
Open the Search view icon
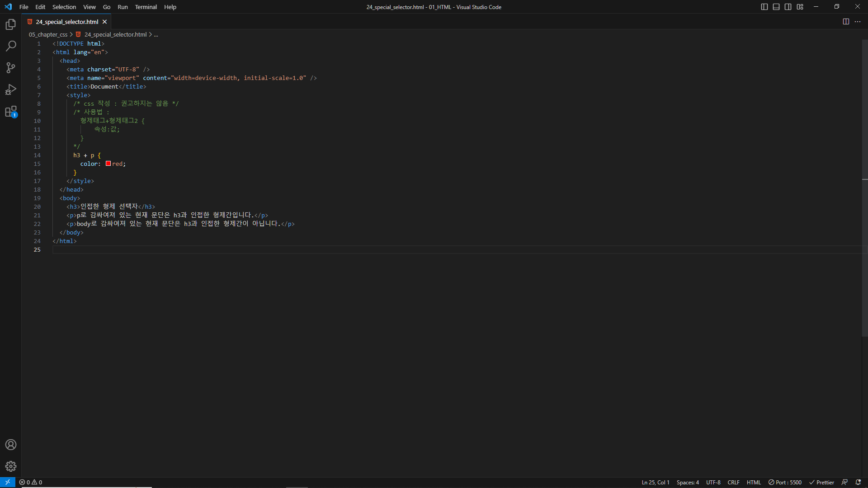[11, 46]
